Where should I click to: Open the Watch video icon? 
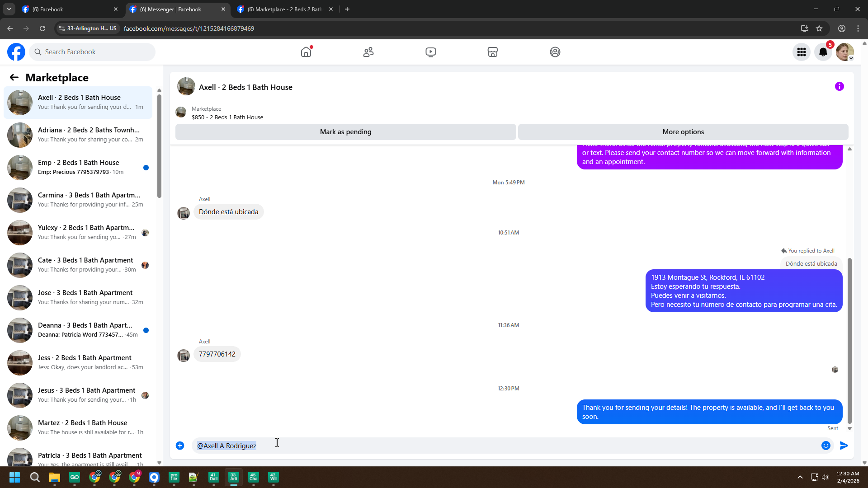[x=430, y=52]
